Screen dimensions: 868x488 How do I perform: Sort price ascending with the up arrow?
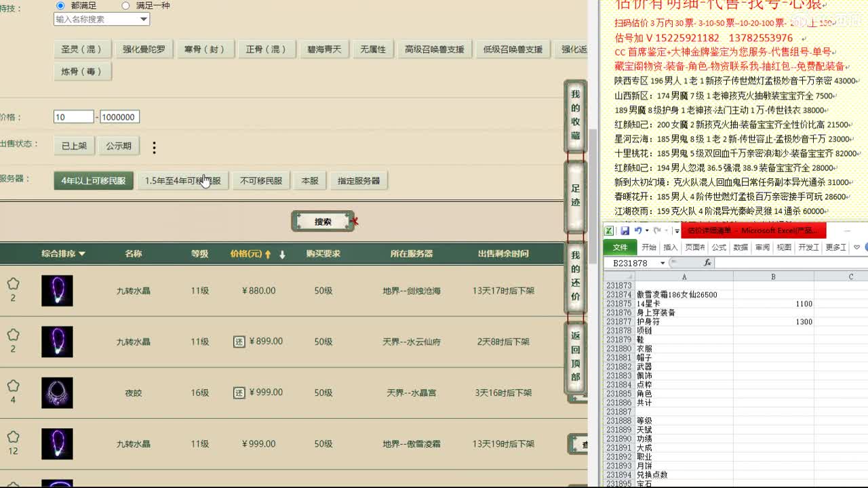click(x=268, y=255)
